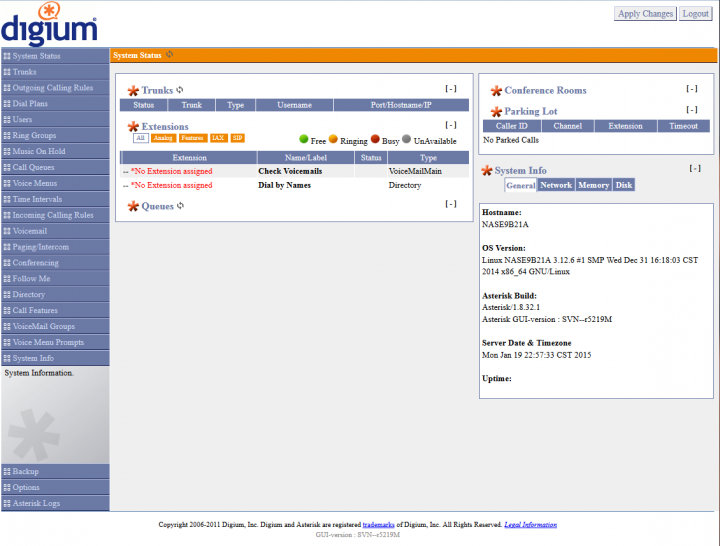
Task: Collapse the Queues section
Action: pos(451,204)
